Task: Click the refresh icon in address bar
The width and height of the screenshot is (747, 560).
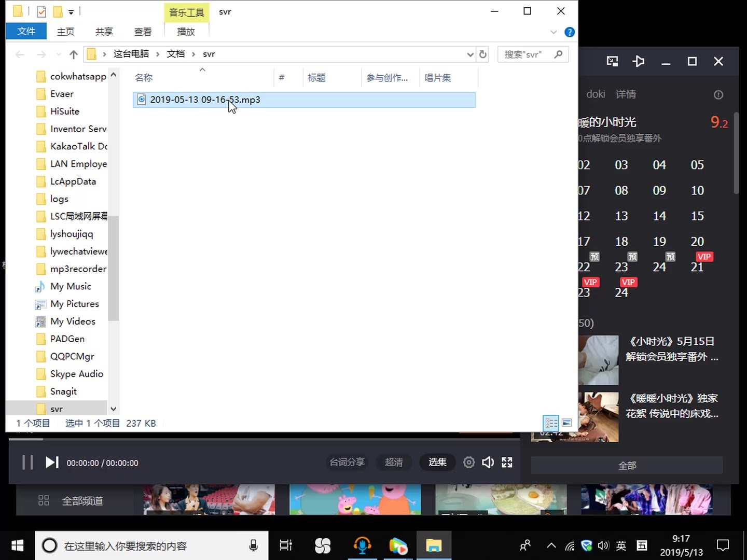Action: 483,54
